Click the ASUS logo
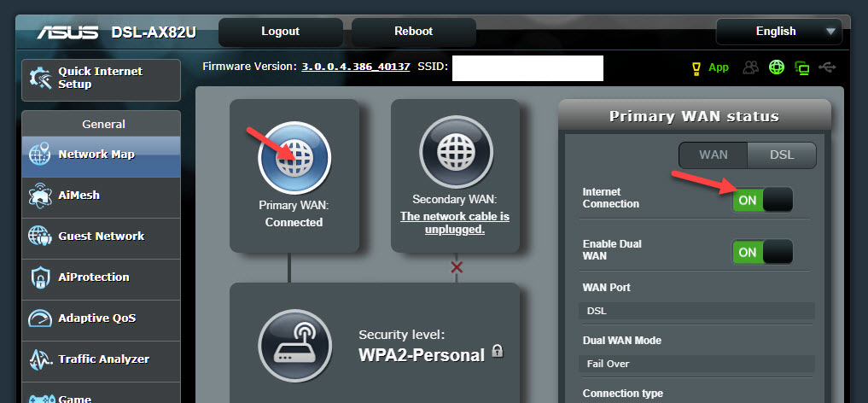Image resolution: width=868 pixels, height=403 pixels. (x=67, y=32)
